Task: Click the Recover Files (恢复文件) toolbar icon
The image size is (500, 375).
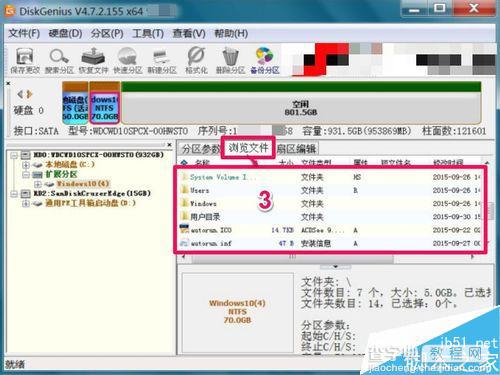Action: [x=93, y=61]
